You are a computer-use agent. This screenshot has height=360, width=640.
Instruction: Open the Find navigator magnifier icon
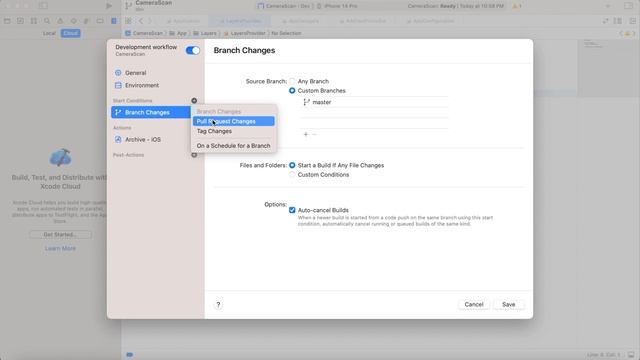pyautogui.click(x=47, y=21)
